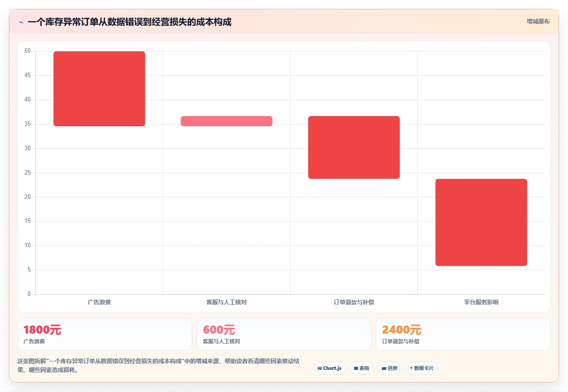This screenshot has height=392, width=568.
Task: Click the y-axis value 35
Action: [27, 124]
